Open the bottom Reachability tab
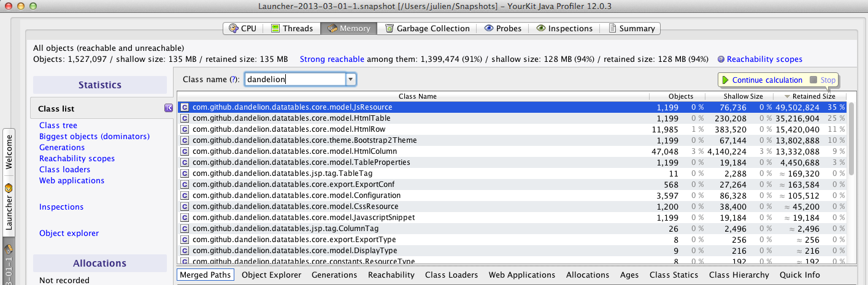The width and height of the screenshot is (868, 285). tap(391, 275)
